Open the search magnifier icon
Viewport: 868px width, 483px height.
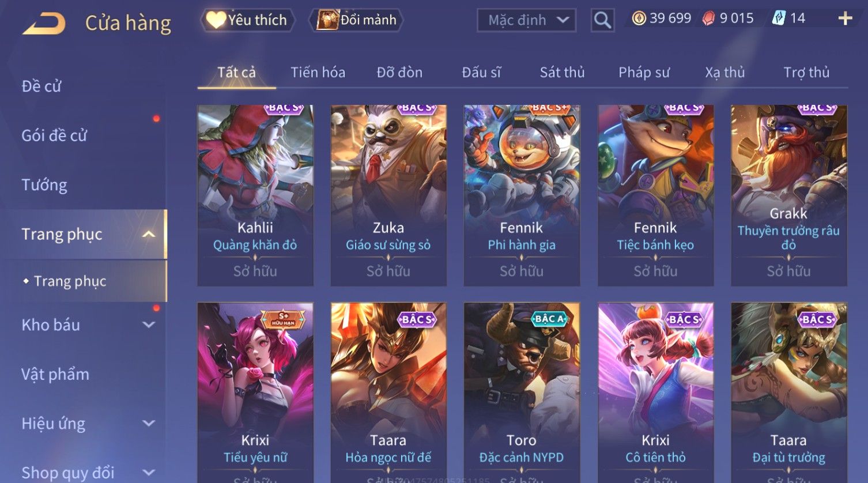pos(602,20)
